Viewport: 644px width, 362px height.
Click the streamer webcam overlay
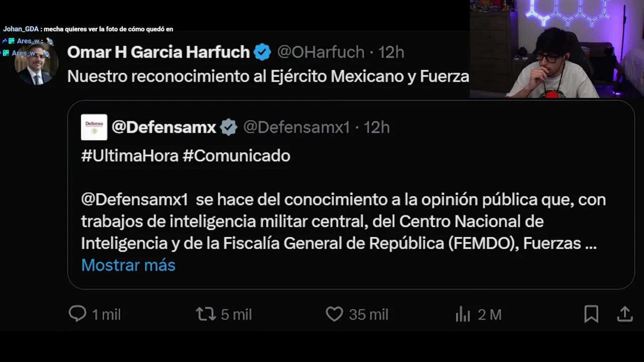click(556, 49)
